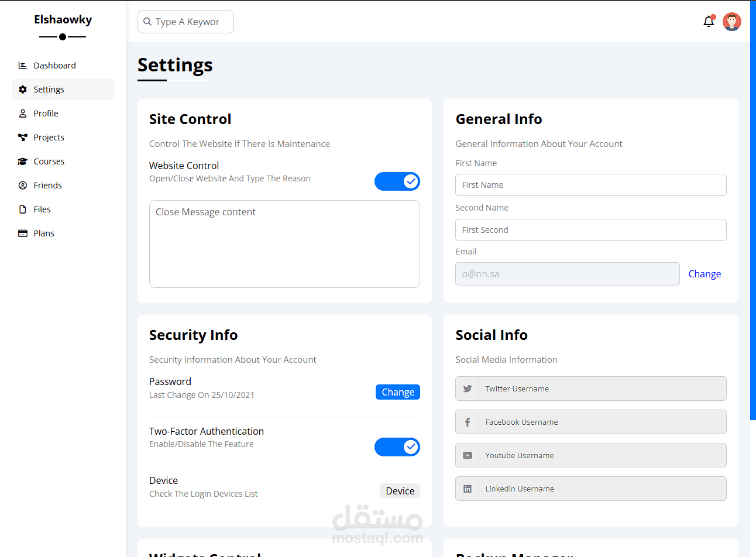Click the search magnifier icon
This screenshot has height=557, width=756.
(147, 22)
